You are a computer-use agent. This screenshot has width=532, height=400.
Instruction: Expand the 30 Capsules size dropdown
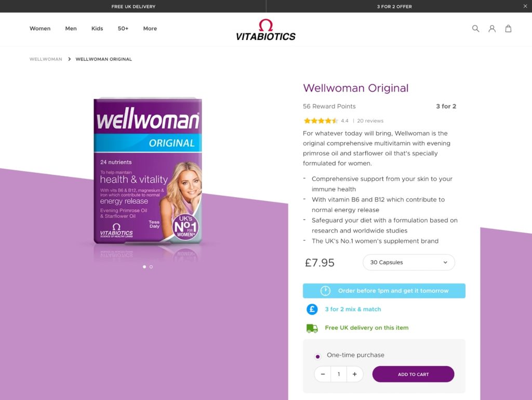[409, 263]
